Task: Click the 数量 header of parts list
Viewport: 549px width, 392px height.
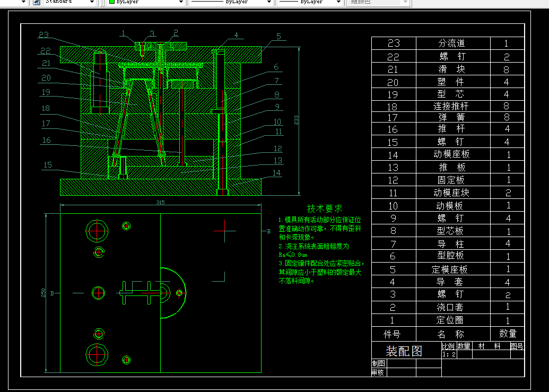Action: (x=508, y=334)
